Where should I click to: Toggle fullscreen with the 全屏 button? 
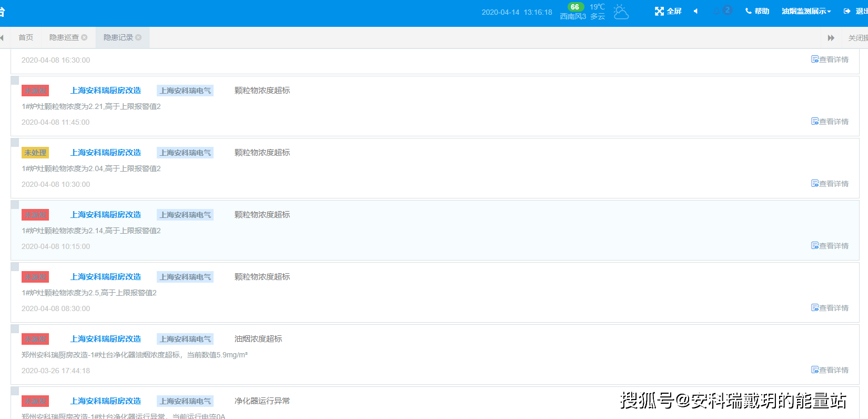tap(668, 11)
